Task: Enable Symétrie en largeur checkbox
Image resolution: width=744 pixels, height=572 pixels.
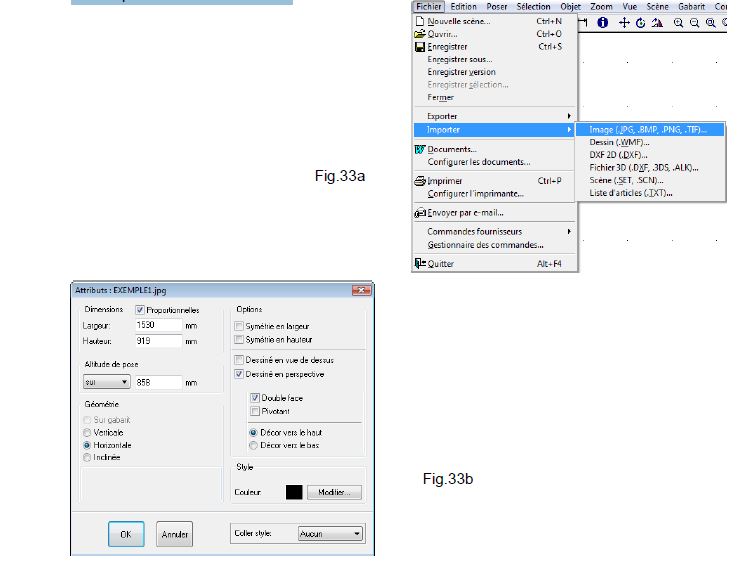Action: [238, 326]
